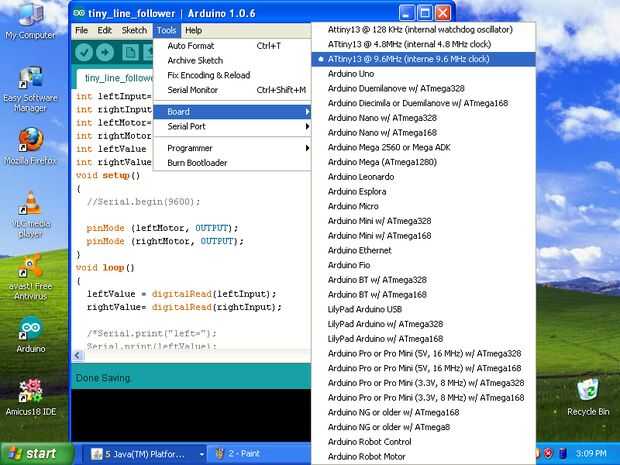The image size is (620, 465).
Task: Open Serial Monitor from Tools menu
Action: (232, 90)
